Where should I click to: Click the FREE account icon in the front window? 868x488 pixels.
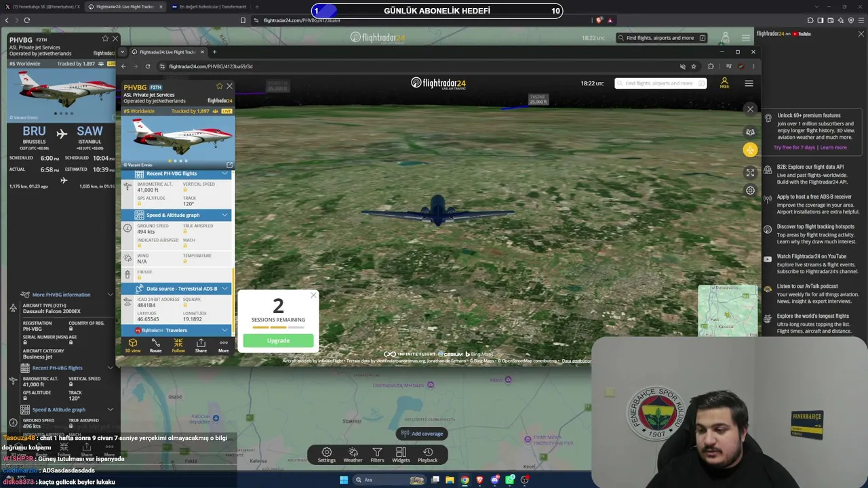pyautogui.click(x=724, y=83)
